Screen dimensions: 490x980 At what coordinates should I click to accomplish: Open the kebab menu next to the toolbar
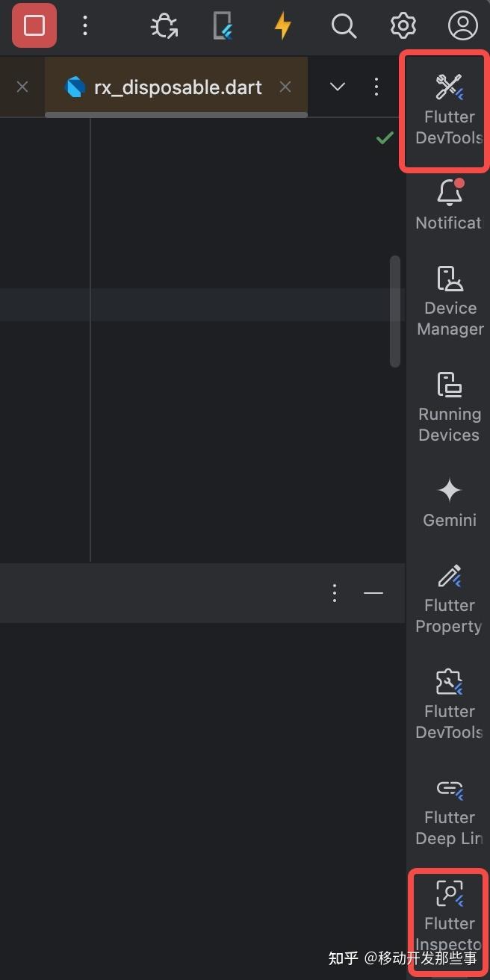85,25
